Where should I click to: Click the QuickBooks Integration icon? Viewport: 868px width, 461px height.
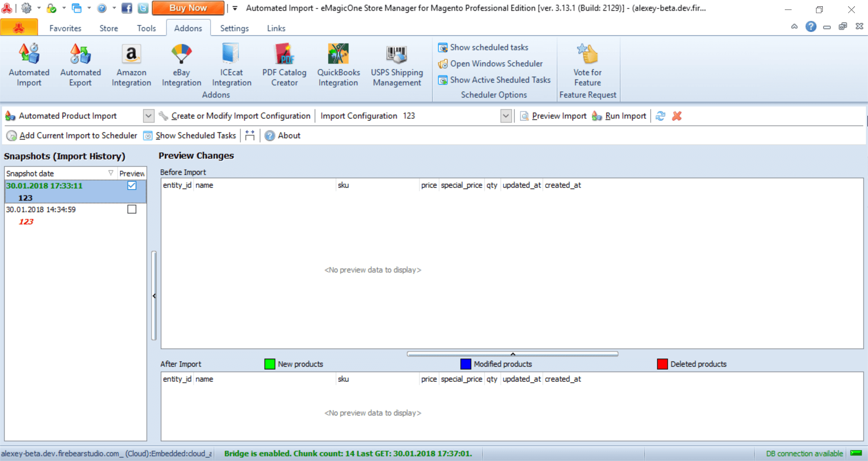[x=338, y=65]
